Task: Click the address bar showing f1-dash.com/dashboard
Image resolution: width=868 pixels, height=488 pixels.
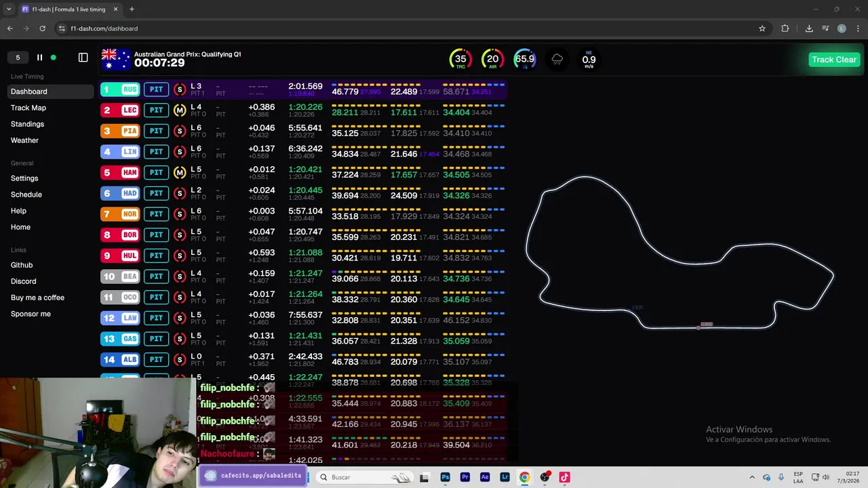Action: pos(414,28)
